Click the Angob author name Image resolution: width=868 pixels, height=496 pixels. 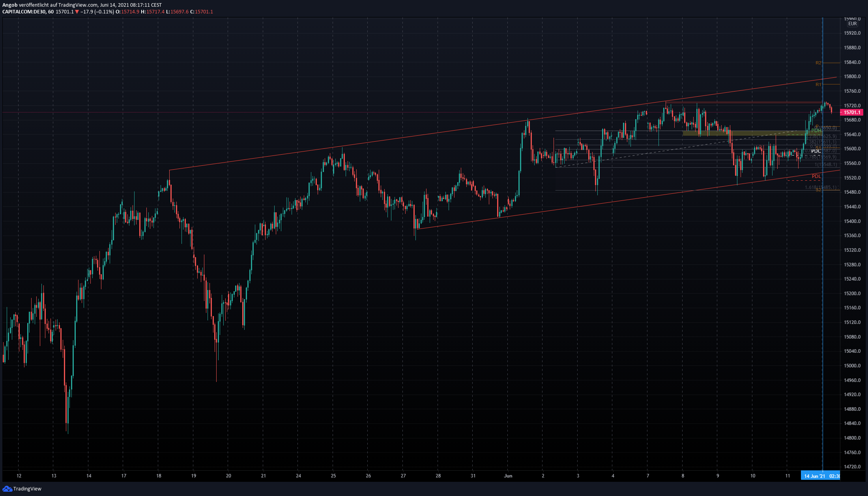(x=10, y=5)
